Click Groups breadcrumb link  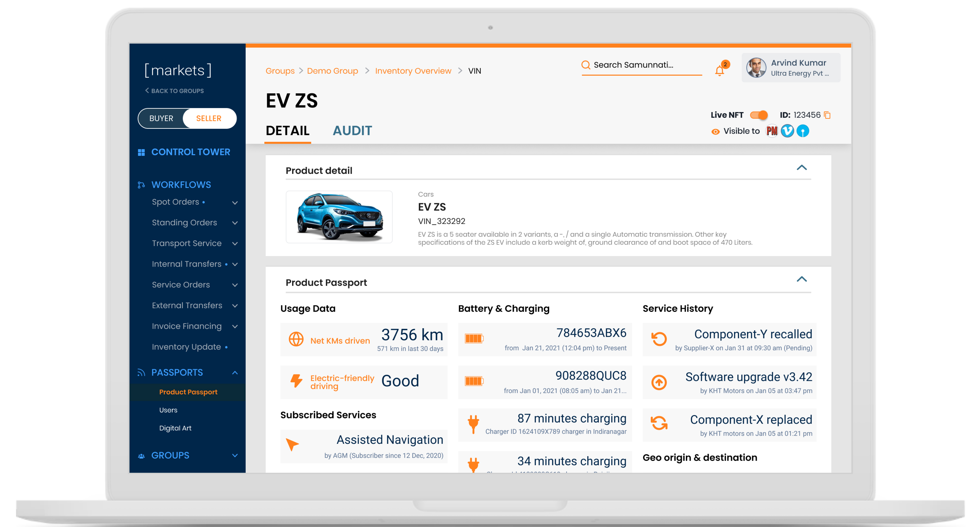pyautogui.click(x=280, y=71)
